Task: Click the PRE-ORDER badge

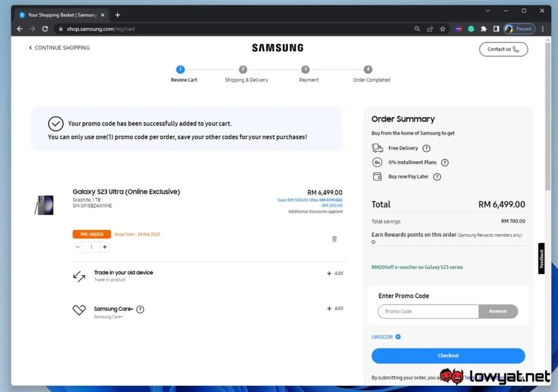Action: pyautogui.click(x=92, y=234)
